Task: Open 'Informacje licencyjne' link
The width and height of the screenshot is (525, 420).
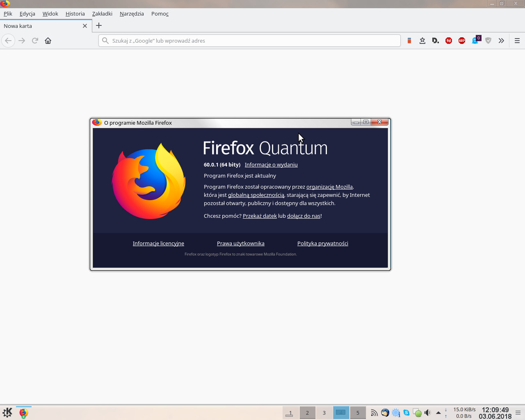Action: [x=158, y=243]
